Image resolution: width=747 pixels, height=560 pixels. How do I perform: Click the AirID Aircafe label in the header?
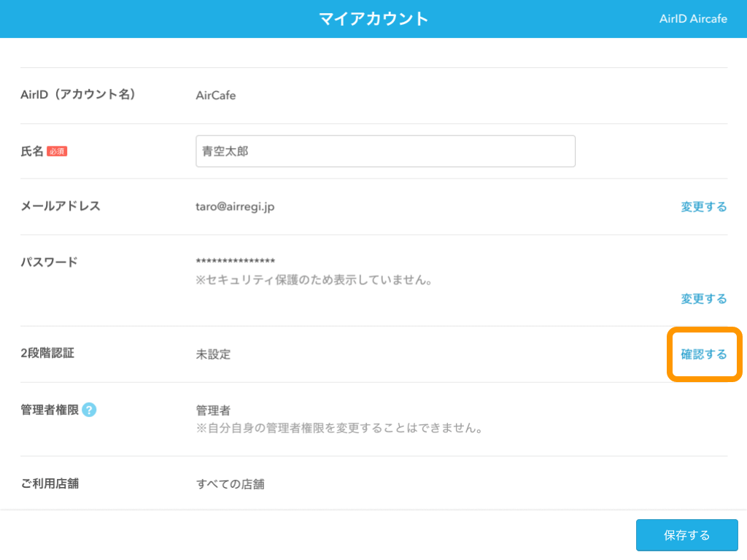pyautogui.click(x=692, y=18)
